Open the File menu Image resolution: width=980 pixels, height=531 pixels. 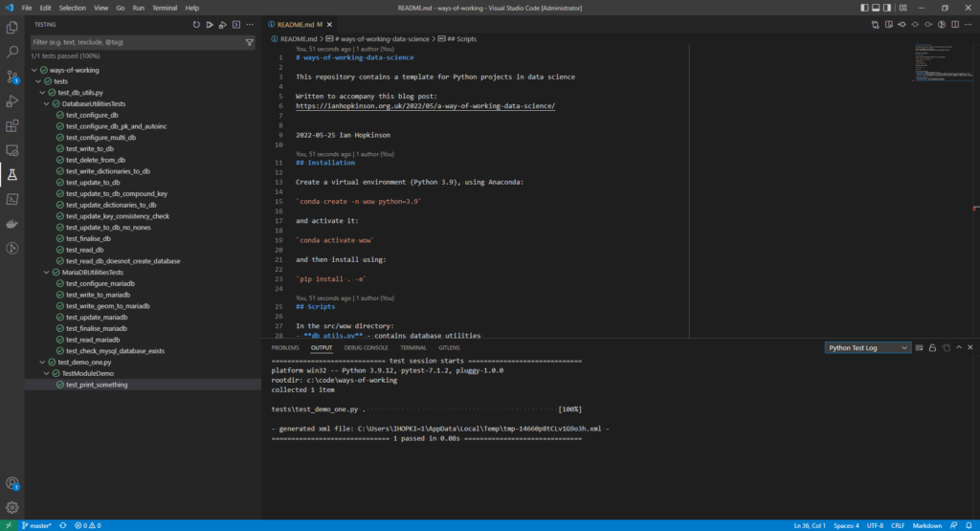coord(26,8)
